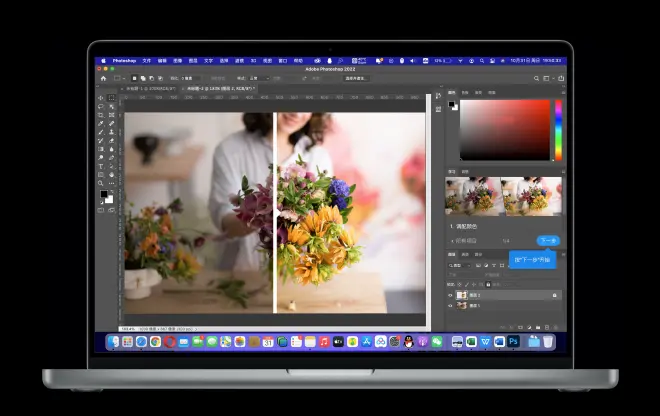Select the Gradient tool
Viewport: 660px width, 416px height.
click(x=101, y=149)
